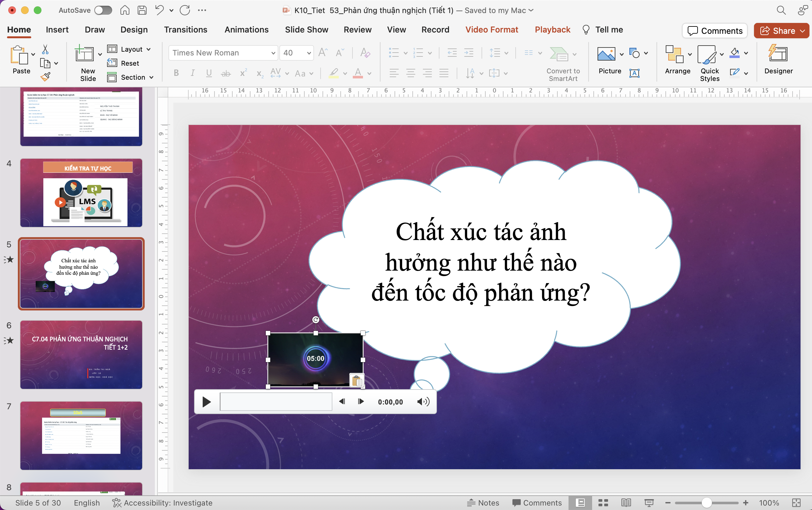Center align text
Viewport: 812px width, 510px height.
(x=410, y=73)
